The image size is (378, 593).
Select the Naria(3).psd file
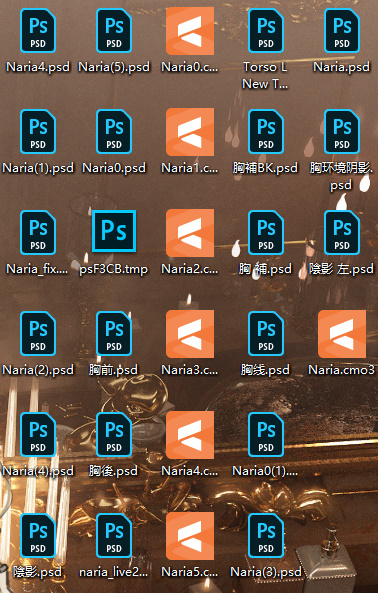[266, 536]
